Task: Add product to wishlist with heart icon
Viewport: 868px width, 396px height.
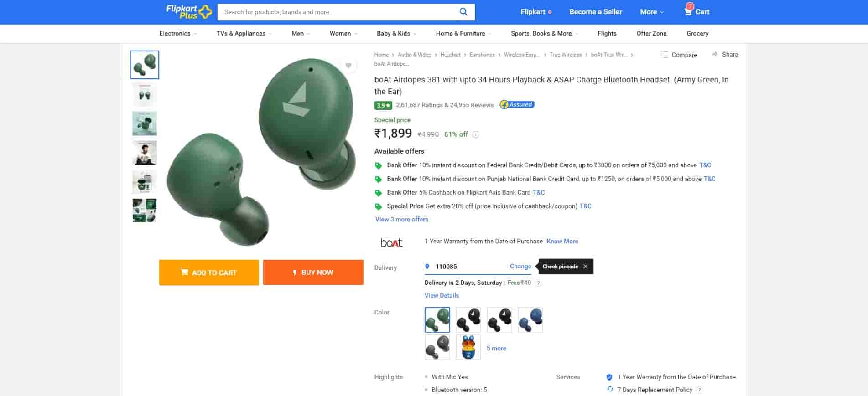Action: [x=348, y=66]
